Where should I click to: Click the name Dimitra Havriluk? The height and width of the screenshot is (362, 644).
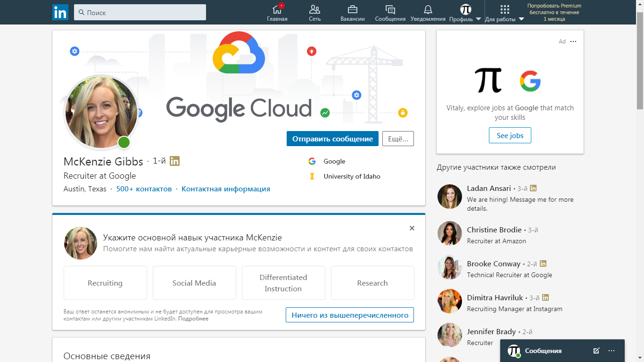coord(495,297)
